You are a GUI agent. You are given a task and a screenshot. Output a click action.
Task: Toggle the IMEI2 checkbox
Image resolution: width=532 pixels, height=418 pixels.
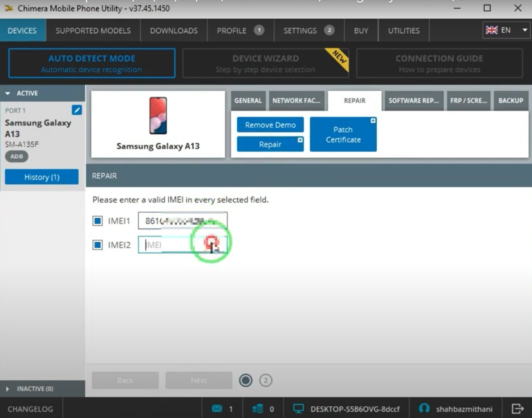tap(97, 245)
